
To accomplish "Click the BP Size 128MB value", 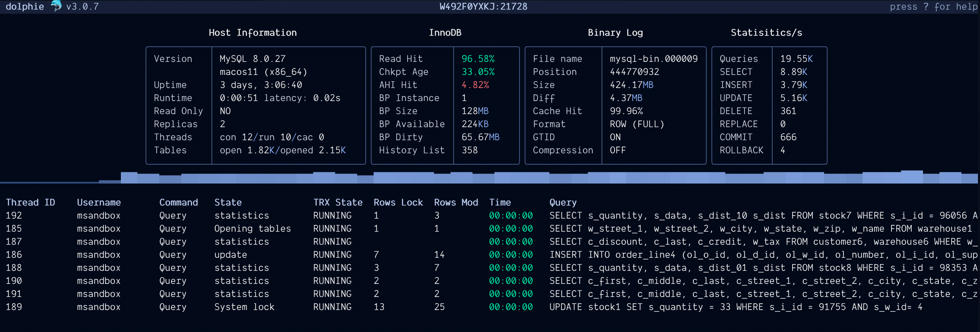I will pos(475,111).
